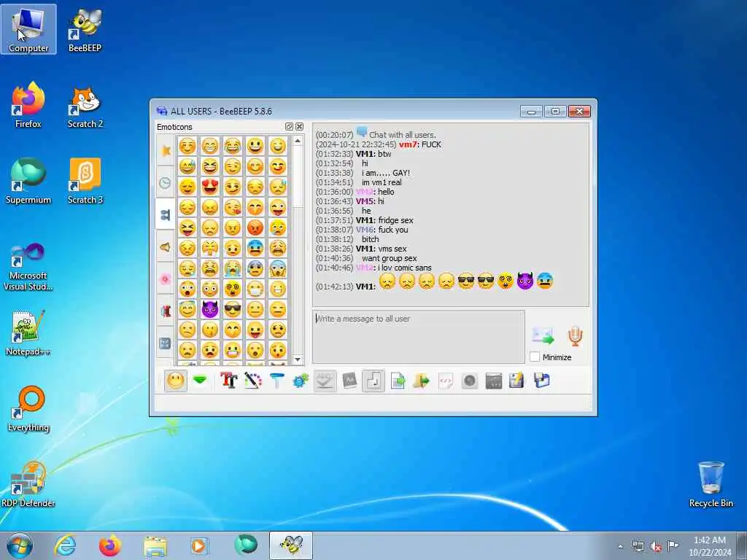Screen dimensions: 747x560
Task: Open Windows Media Player from the taskbar
Action: (198, 545)
